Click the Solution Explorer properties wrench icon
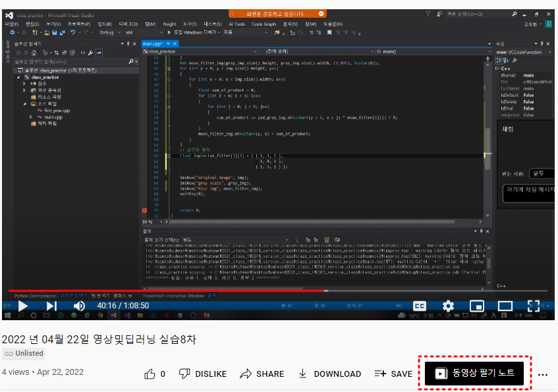558x392 pixels. [90, 53]
